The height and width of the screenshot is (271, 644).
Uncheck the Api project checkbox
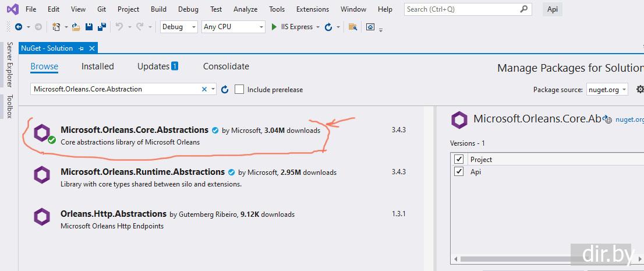[x=459, y=171]
